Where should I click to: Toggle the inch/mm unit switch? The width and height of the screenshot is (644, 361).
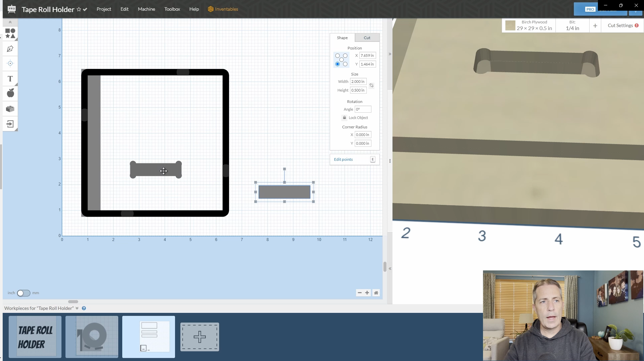point(23,293)
